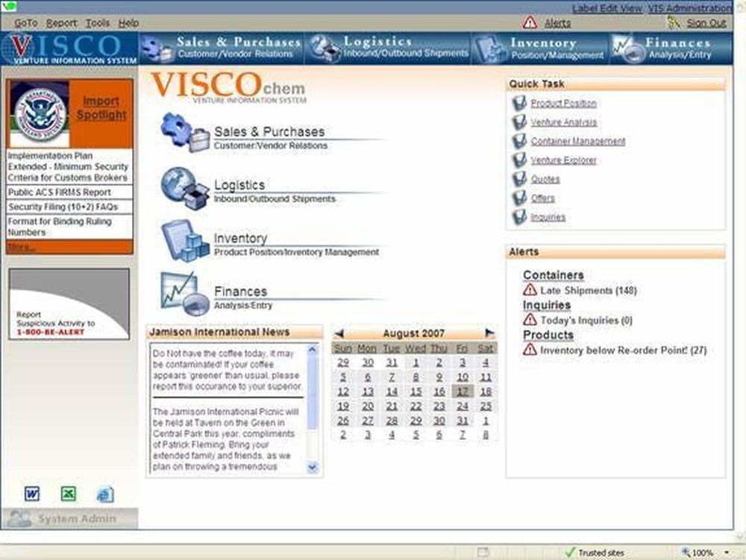Open Public ACS FIRMS Report item
This screenshot has width=746, height=560.
pos(69,192)
